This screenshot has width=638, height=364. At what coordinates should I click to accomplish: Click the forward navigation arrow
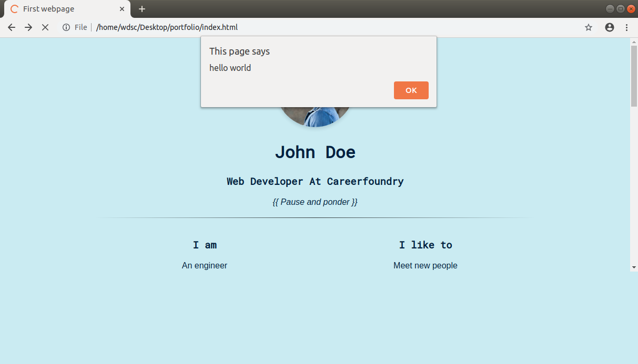(28, 27)
